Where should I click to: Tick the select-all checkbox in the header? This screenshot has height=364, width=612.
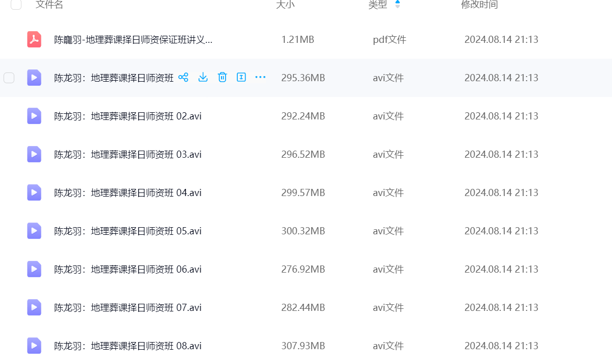pyautogui.click(x=16, y=5)
